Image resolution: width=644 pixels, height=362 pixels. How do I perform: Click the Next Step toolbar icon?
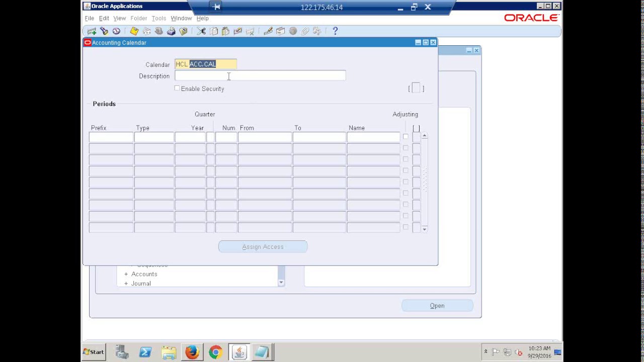(x=146, y=31)
